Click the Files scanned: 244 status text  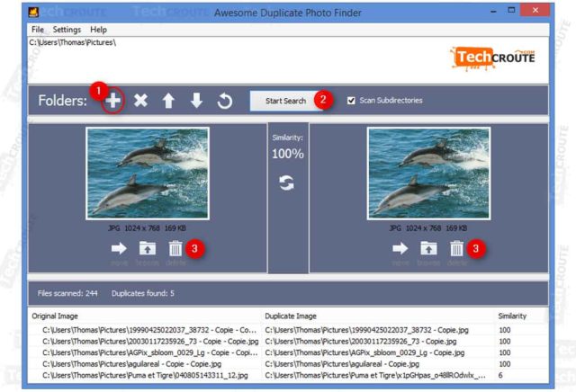[x=67, y=293]
